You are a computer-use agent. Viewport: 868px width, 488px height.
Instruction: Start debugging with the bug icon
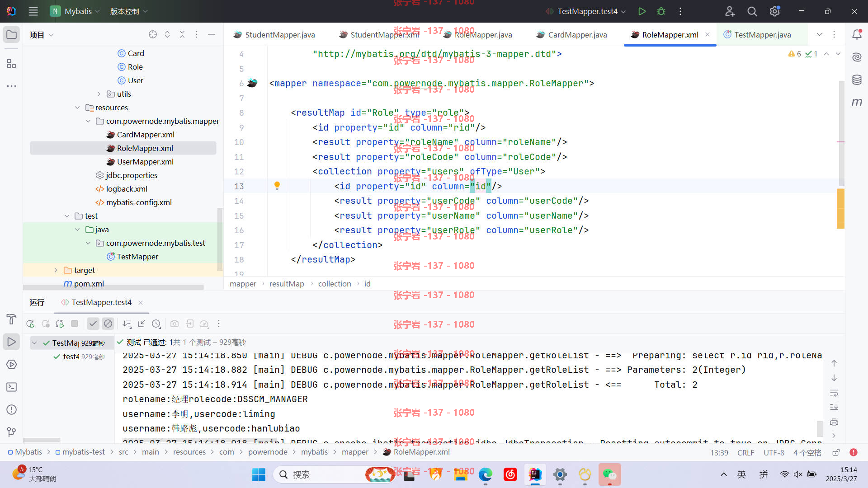point(661,11)
